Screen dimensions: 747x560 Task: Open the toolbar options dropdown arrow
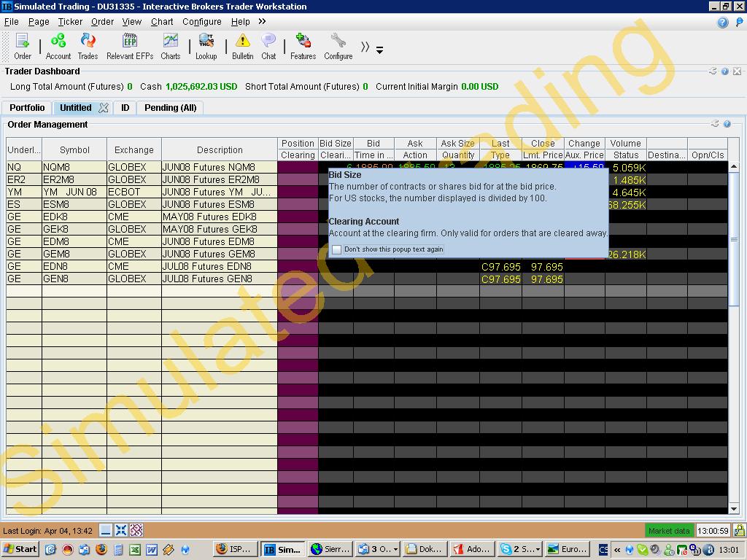click(379, 50)
